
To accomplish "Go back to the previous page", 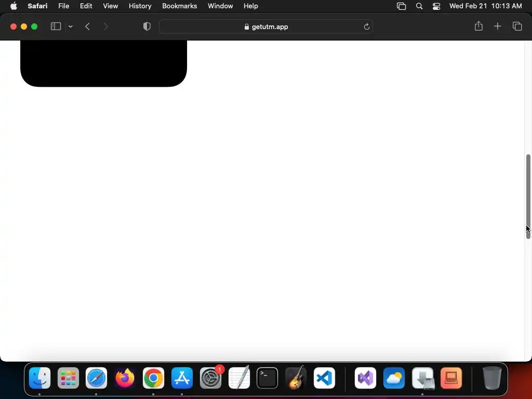I will (x=87, y=26).
